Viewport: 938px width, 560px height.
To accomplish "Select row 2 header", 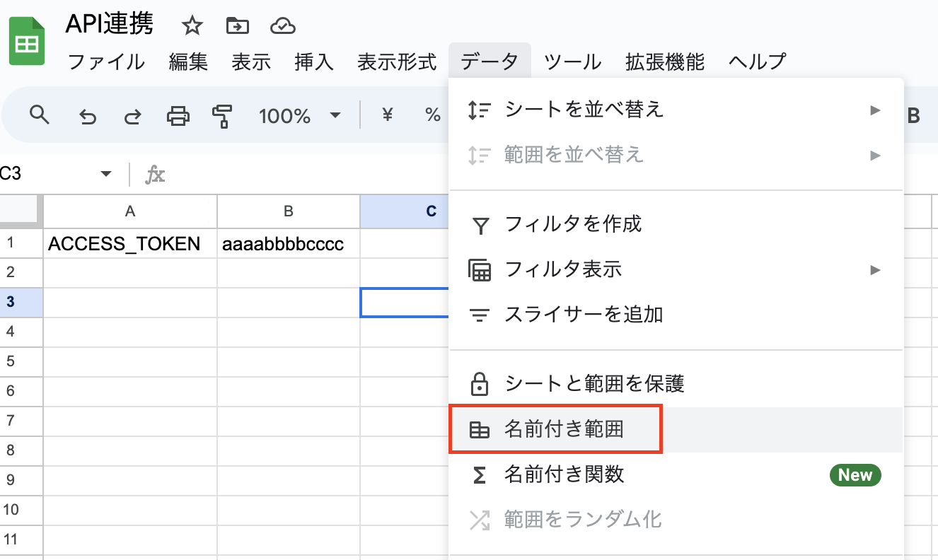I will pos(21,273).
